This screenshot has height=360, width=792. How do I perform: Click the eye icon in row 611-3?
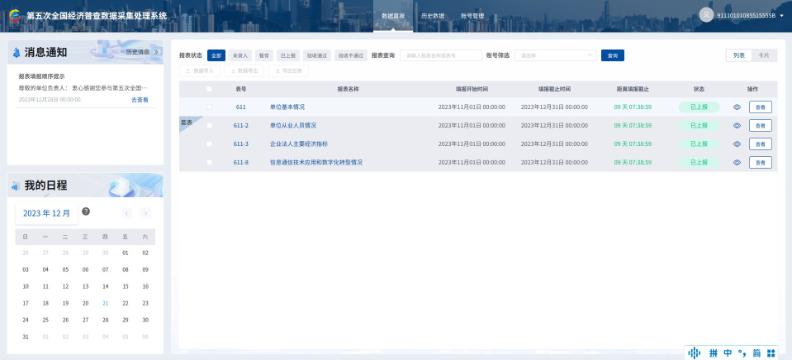pos(737,144)
